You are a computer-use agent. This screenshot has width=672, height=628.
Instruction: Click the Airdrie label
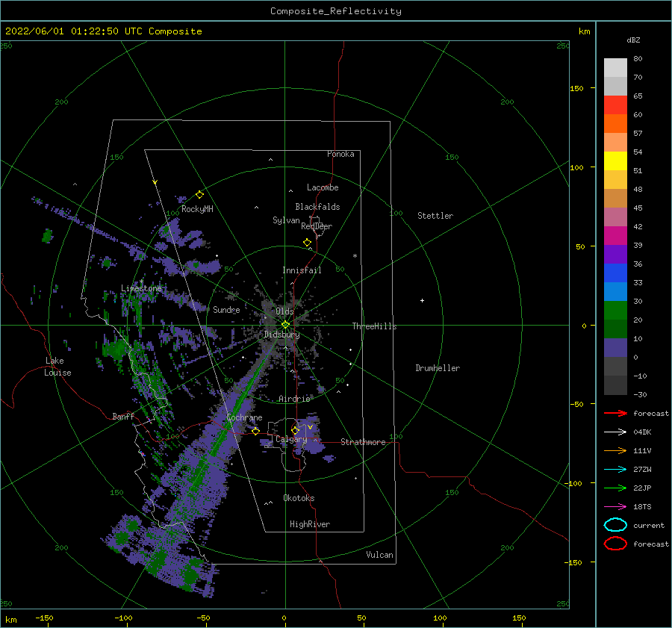click(x=294, y=399)
